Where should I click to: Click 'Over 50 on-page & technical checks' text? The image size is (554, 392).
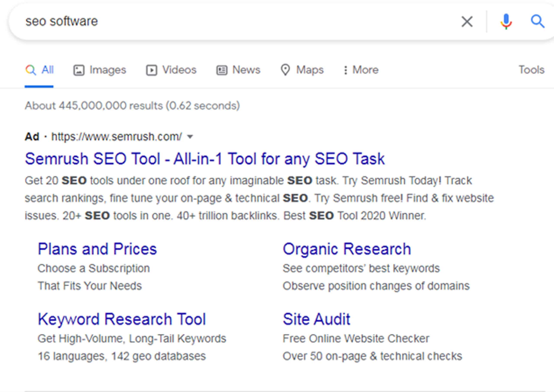(372, 356)
